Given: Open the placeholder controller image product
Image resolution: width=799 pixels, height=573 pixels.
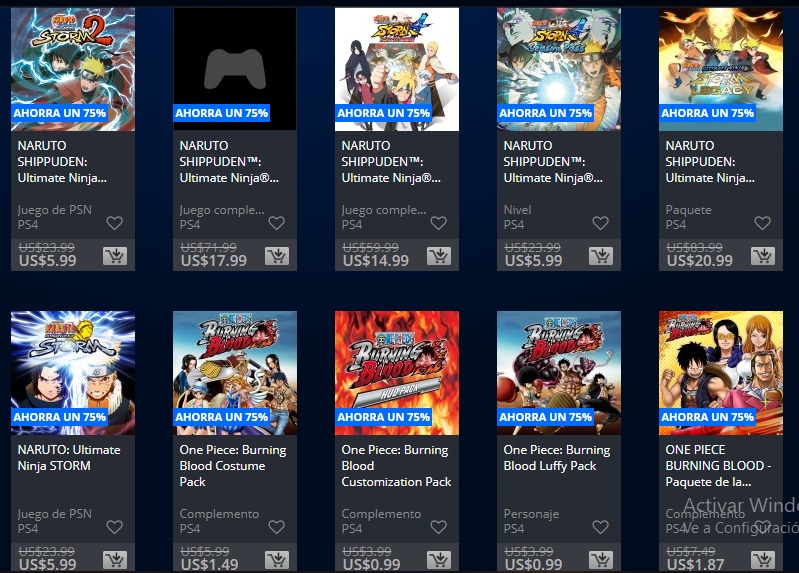Looking at the screenshot, I should click(x=235, y=69).
